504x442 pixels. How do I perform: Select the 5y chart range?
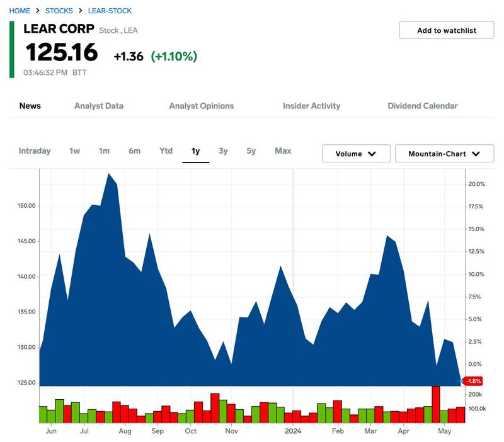click(251, 150)
